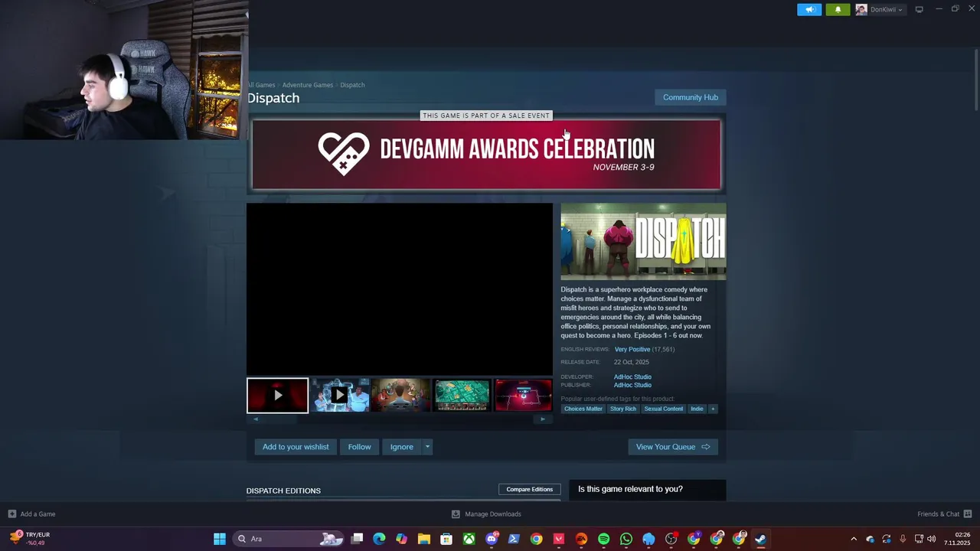Viewport: 980px width, 551px height.
Task: Click the Big Picture mode monitor icon
Action: (919, 9)
